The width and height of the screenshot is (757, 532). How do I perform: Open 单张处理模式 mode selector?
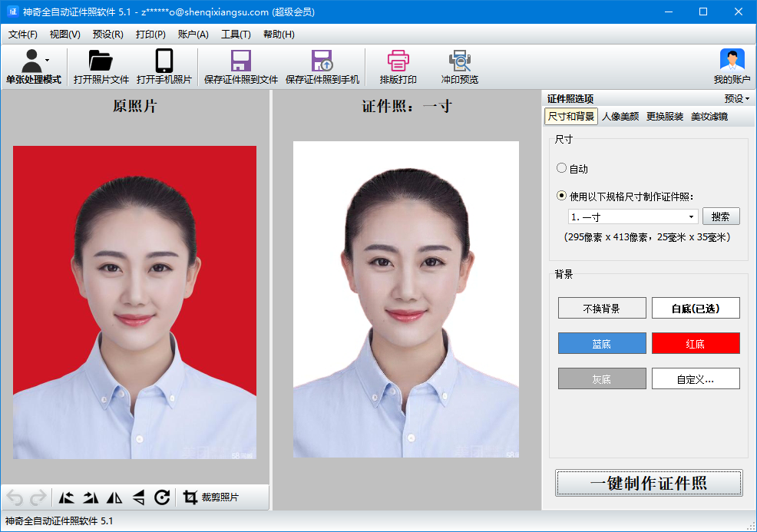[x=31, y=65]
